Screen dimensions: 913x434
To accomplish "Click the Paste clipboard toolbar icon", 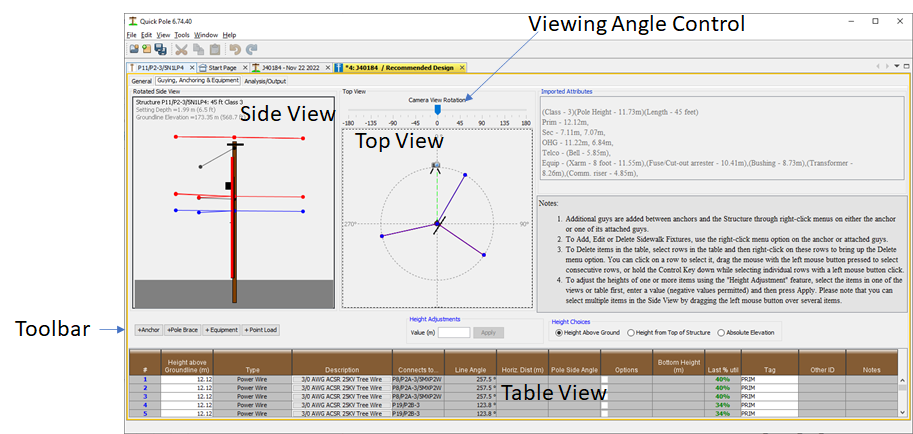I will (x=215, y=50).
